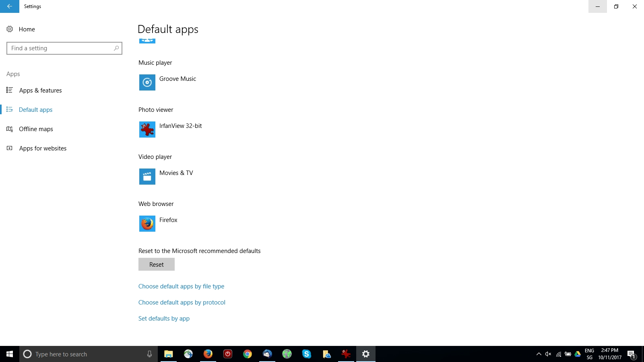Click the Cortana circle icon
Viewport: 644px width, 362px height.
(27, 354)
